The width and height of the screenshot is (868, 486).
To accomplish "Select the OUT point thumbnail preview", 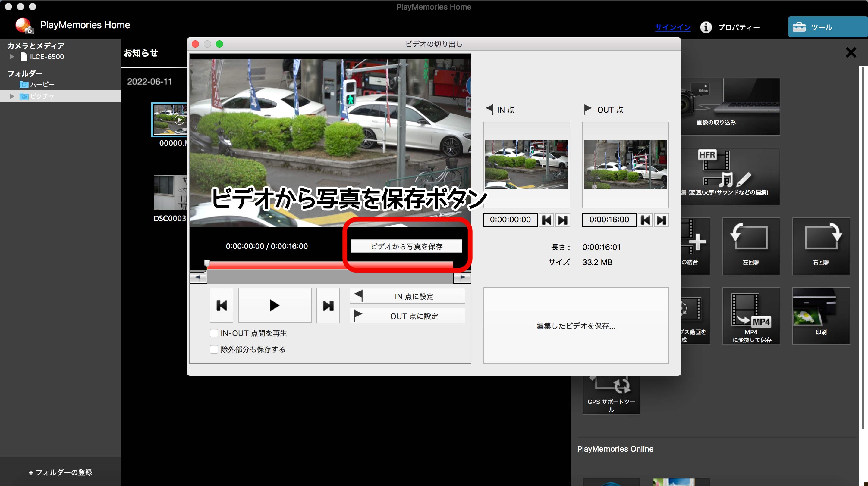I will (625, 164).
